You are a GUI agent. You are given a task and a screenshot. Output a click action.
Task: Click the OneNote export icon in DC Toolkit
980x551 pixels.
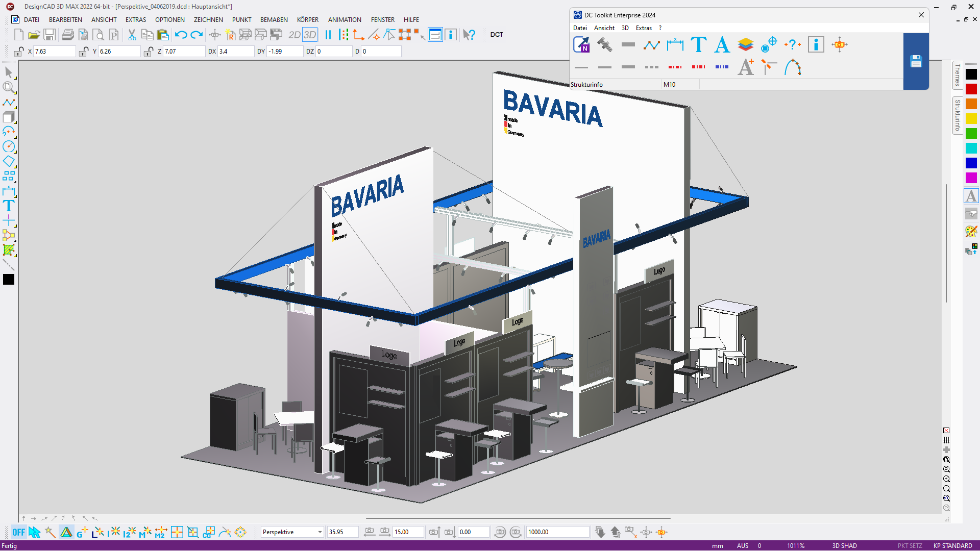pyautogui.click(x=581, y=45)
